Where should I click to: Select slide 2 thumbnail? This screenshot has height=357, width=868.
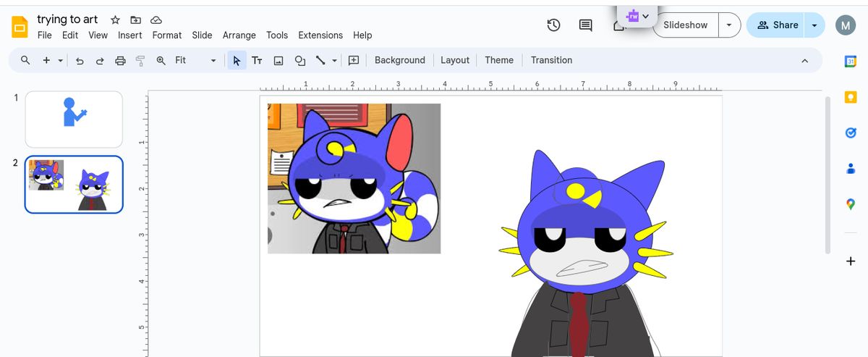[74, 185]
